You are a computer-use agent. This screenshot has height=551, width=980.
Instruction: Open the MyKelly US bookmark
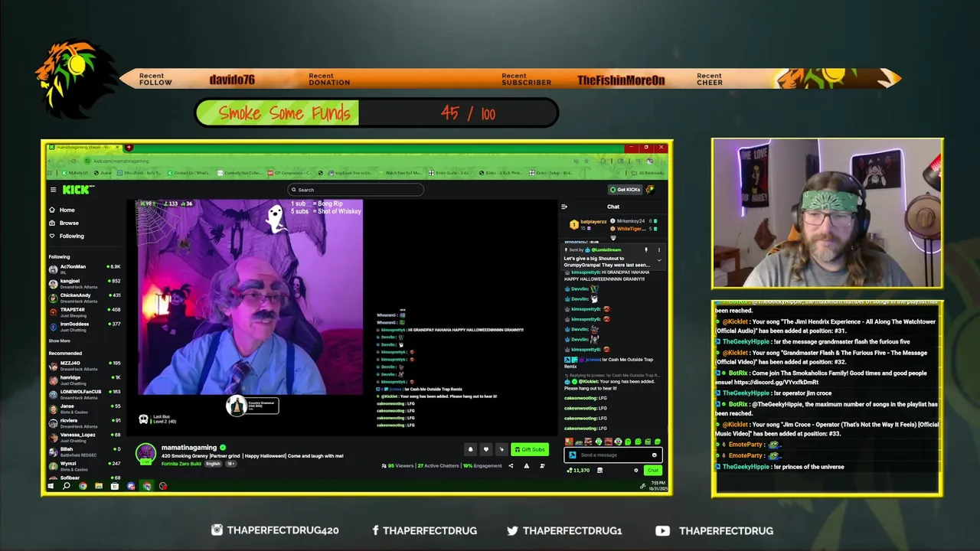(x=76, y=173)
